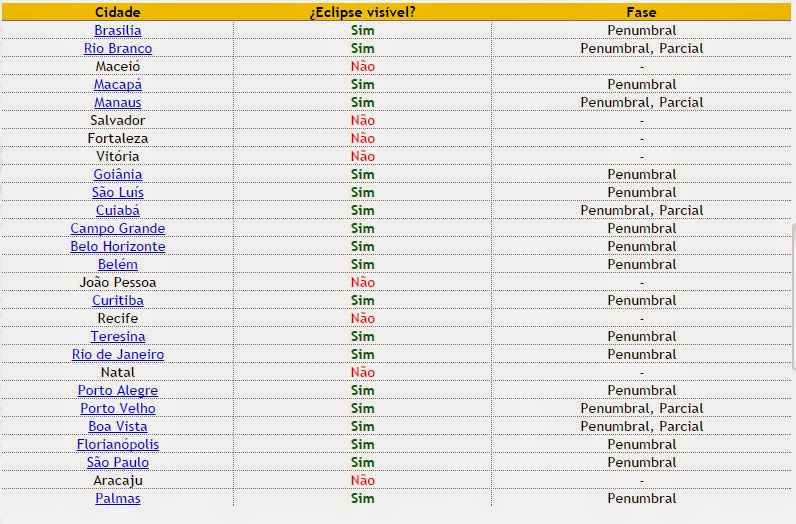This screenshot has height=524, width=796.
Task: Select the Boa Vista link
Action: tap(118, 427)
